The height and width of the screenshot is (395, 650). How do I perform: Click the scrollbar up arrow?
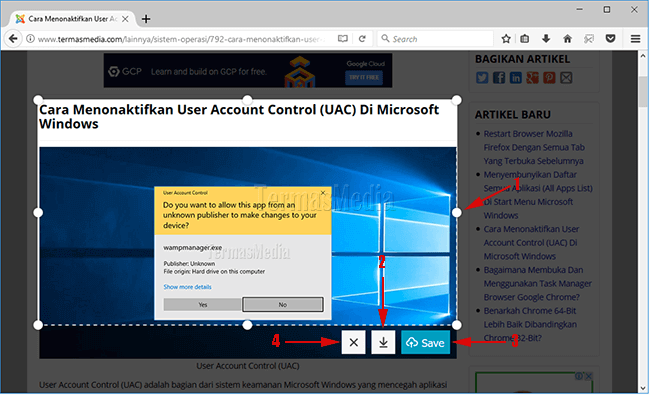tap(643, 56)
